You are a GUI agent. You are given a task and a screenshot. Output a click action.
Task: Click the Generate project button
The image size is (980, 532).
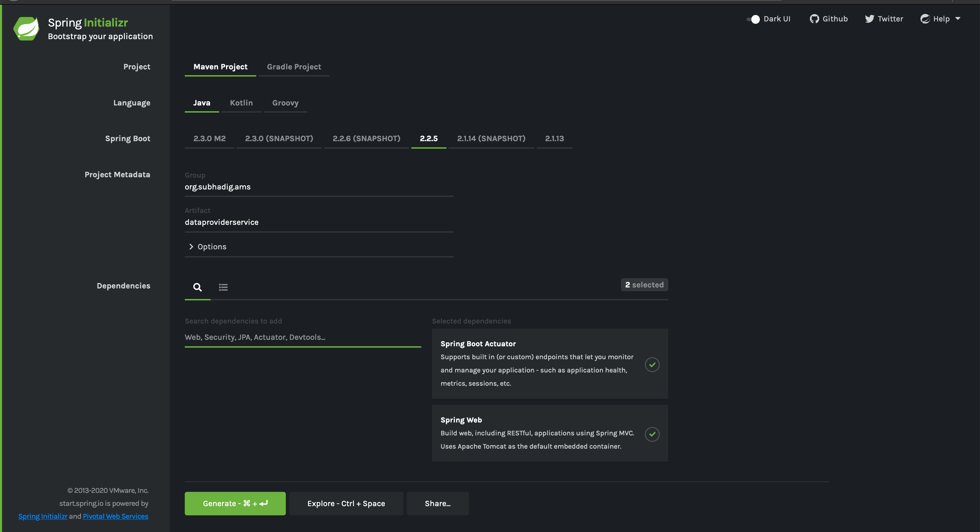click(x=234, y=503)
